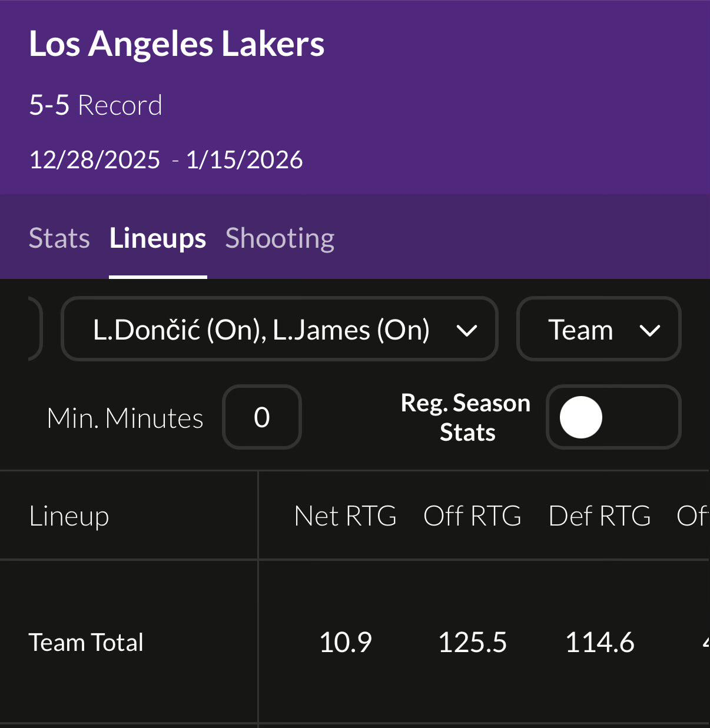The width and height of the screenshot is (710, 728).
Task: Sort by the Off RTG column header
Action: [472, 516]
